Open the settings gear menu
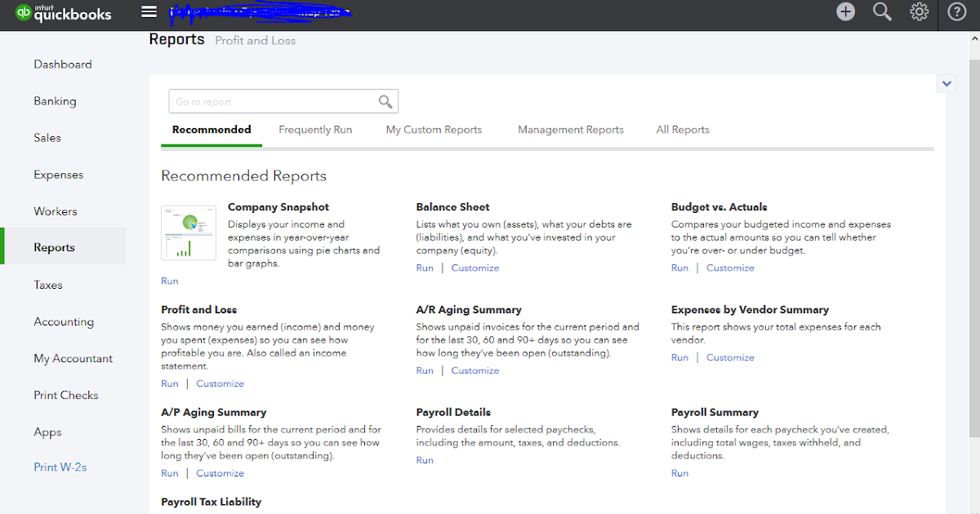980x514 pixels. pyautogui.click(x=919, y=11)
